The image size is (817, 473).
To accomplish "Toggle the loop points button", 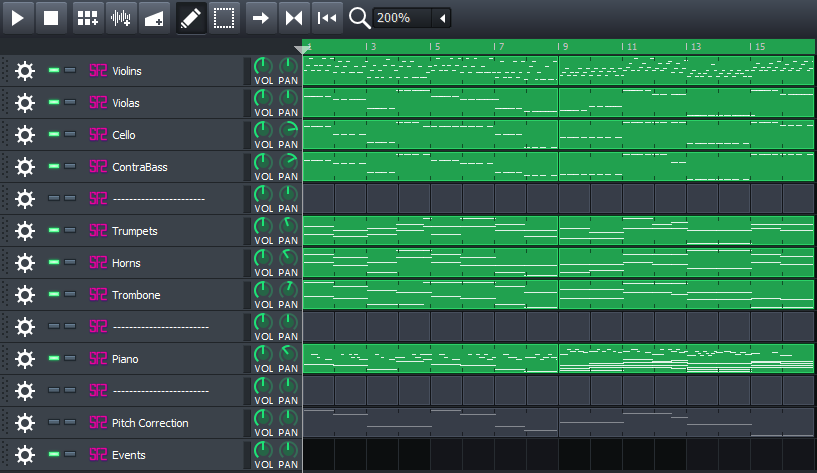I will [x=294, y=18].
